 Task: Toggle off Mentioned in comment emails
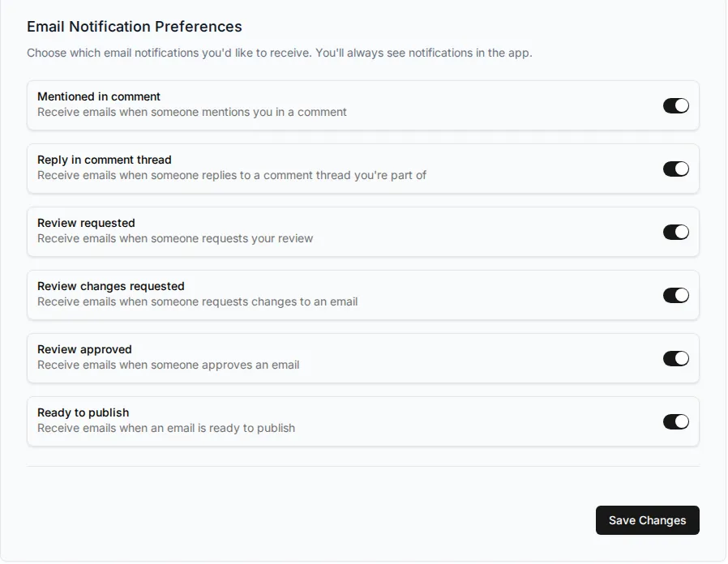(x=676, y=106)
